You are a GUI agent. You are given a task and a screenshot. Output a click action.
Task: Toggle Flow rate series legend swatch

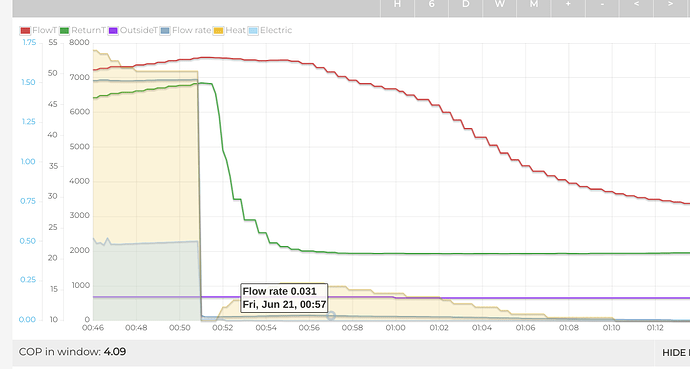165,30
